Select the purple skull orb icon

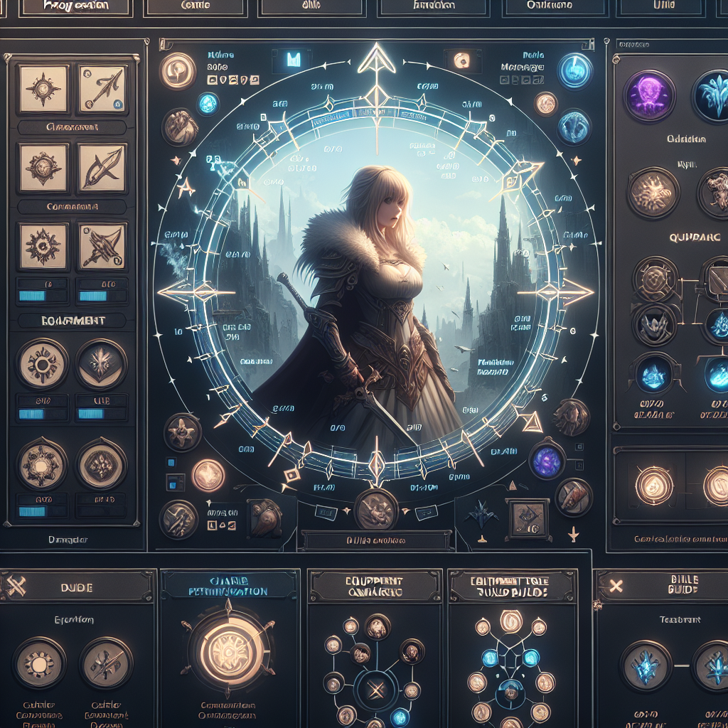(648, 95)
